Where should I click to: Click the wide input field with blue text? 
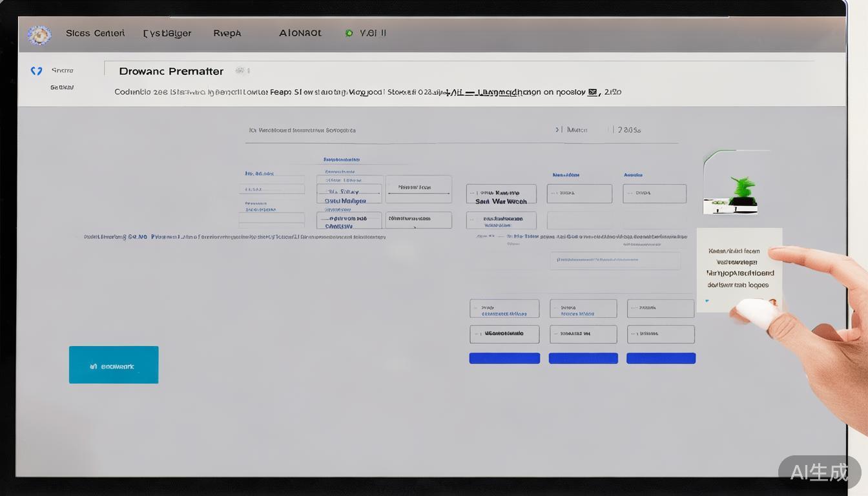tap(615, 261)
